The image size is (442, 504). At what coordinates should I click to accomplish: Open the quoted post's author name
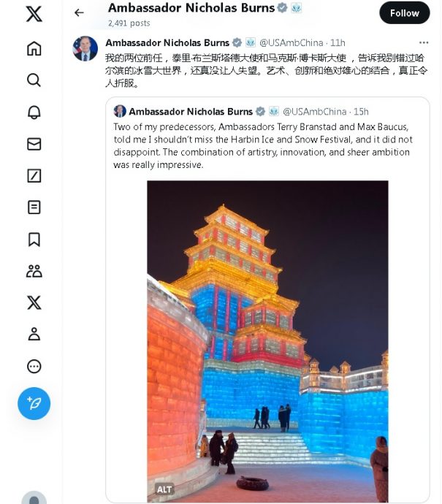pos(191,112)
